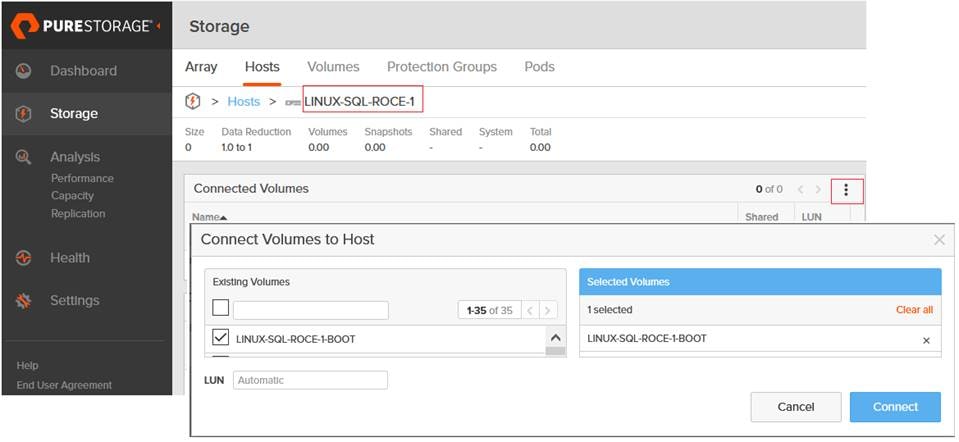Sort Connected Volumes by Name
Image resolution: width=959 pixels, height=442 pixels.
point(209,217)
